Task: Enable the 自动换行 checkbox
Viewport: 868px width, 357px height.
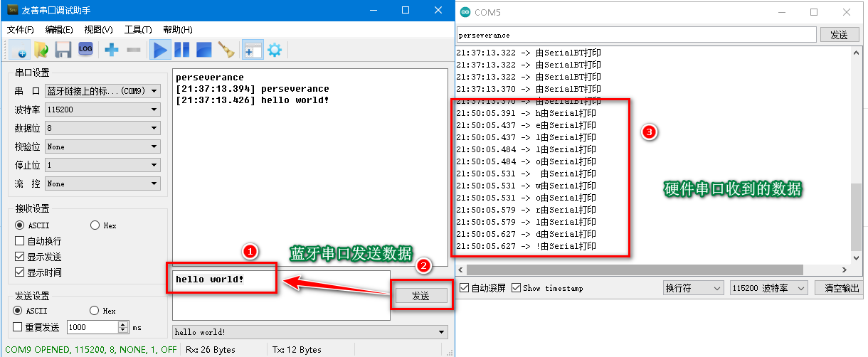Action: tap(19, 241)
